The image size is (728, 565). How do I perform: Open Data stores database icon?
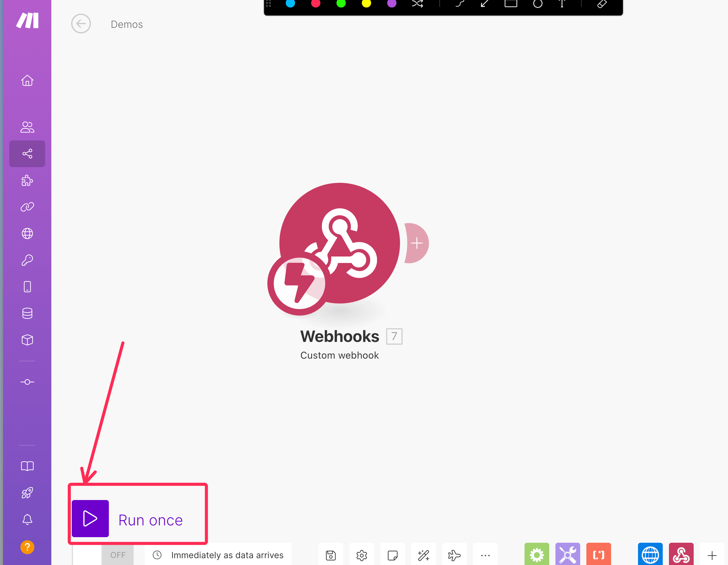coord(27,313)
